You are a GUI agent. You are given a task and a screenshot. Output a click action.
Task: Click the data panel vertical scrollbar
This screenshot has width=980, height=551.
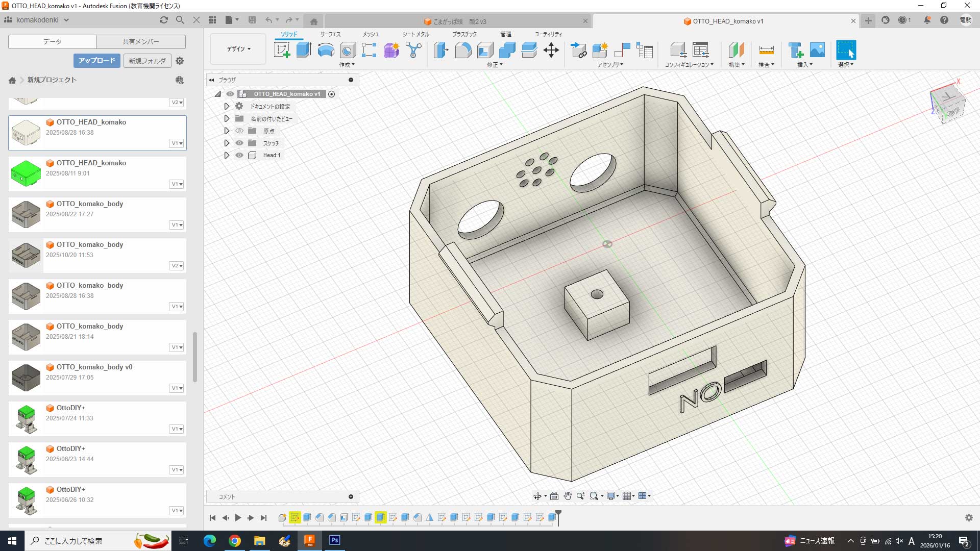pyautogui.click(x=195, y=357)
